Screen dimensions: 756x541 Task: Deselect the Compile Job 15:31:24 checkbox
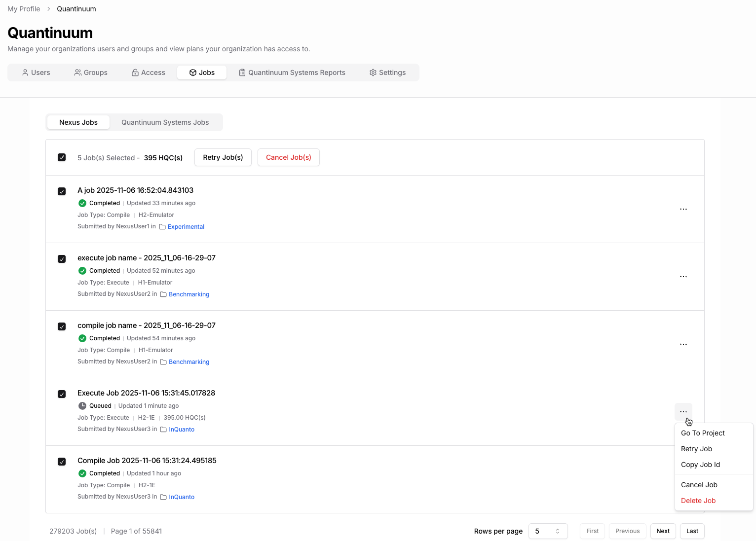(x=62, y=462)
